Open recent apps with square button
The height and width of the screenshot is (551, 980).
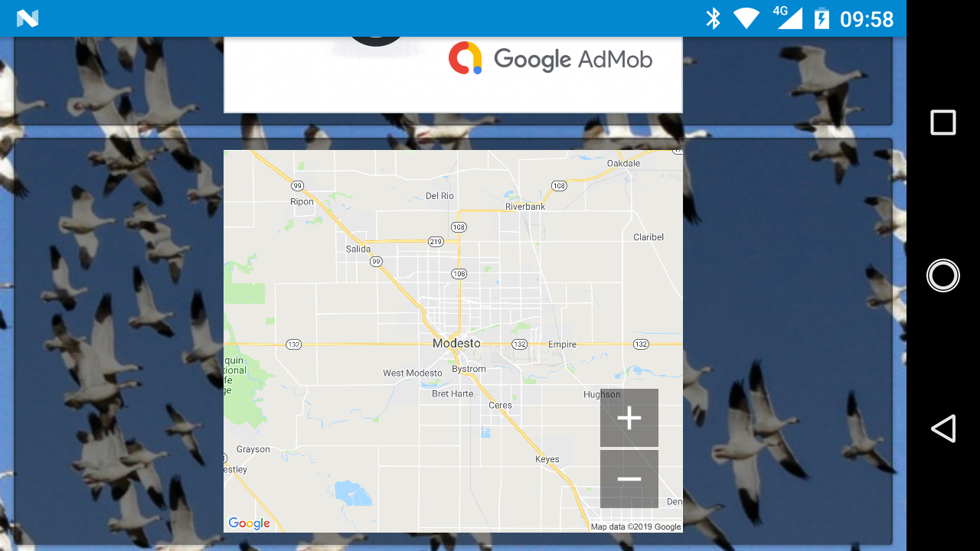tap(943, 122)
